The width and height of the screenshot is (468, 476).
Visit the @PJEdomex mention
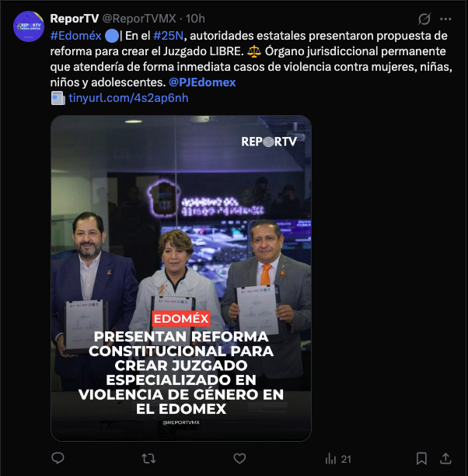[x=202, y=82]
